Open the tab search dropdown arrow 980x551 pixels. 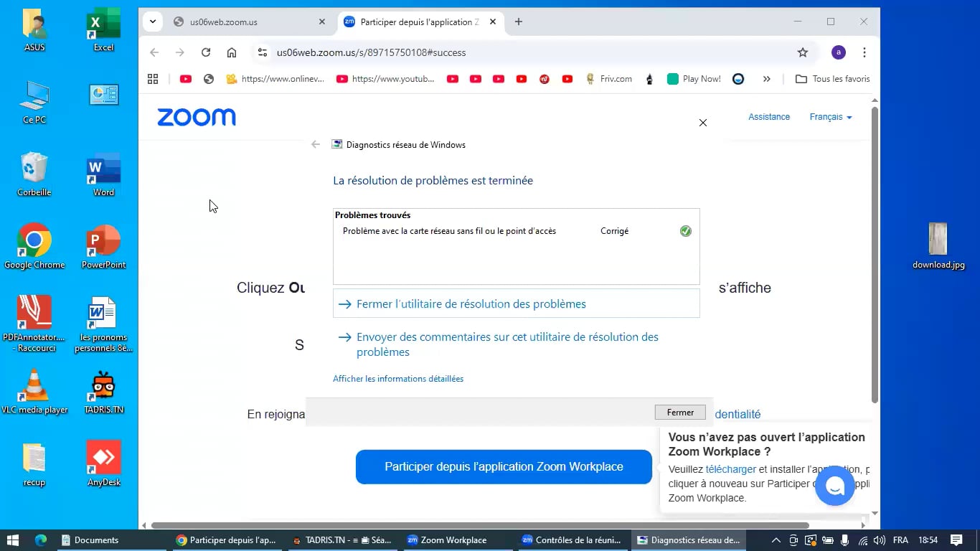click(x=153, y=22)
